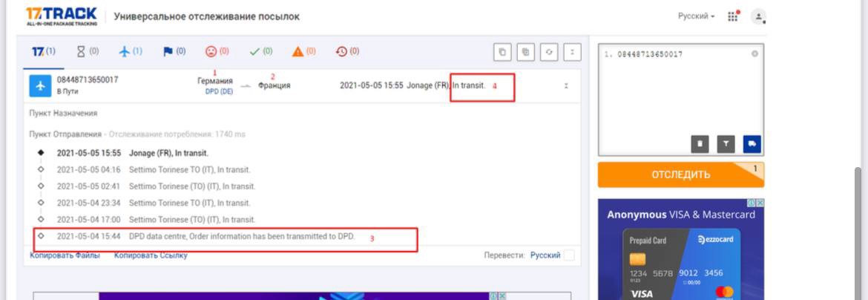Screen dimensions: 868x300
Task: Open the Alert warning triangle tab
Action: 303,51
